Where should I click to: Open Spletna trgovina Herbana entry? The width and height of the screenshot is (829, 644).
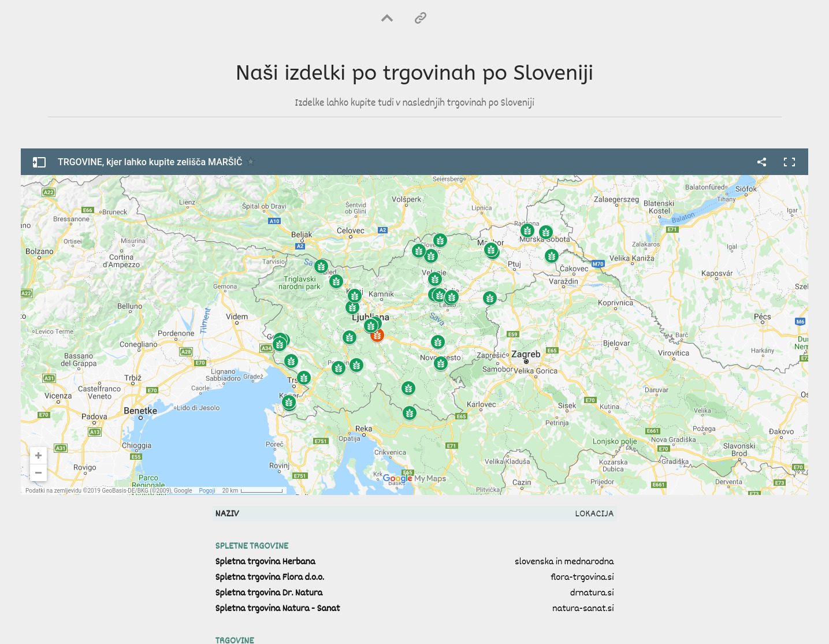[x=265, y=561]
